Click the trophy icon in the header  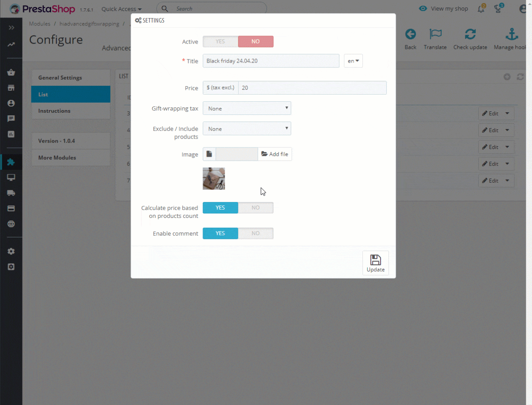(x=498, y=8)
